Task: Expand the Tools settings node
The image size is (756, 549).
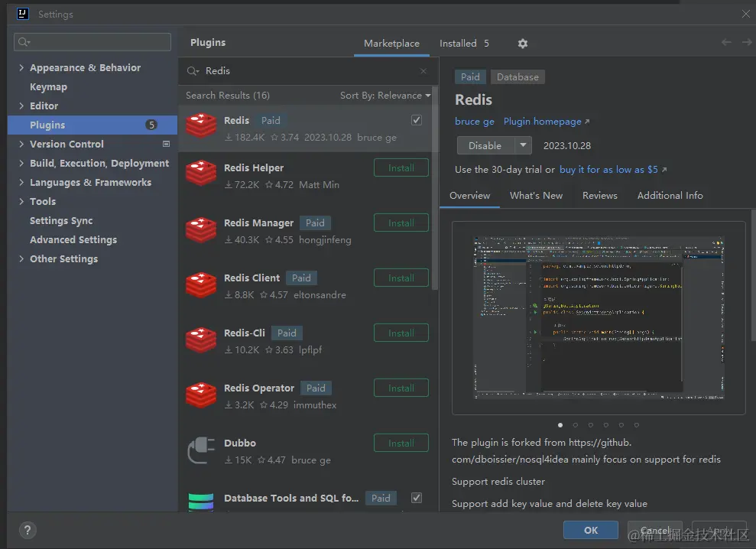Action: [21, 201]
